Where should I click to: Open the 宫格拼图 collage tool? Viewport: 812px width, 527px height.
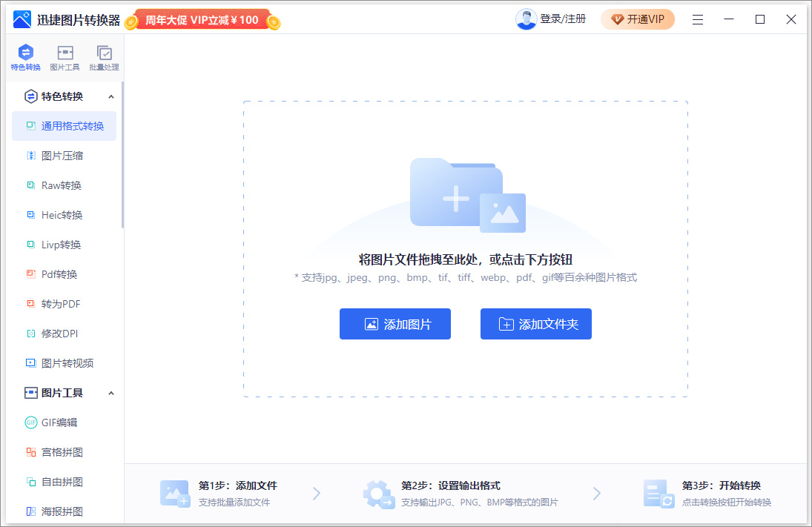click(64, 451)
